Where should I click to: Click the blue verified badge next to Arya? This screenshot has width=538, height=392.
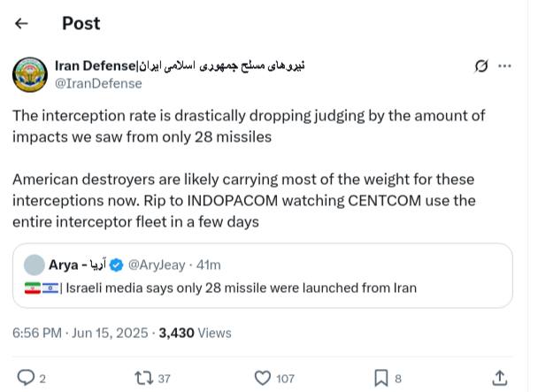click(x=120, y=265)
